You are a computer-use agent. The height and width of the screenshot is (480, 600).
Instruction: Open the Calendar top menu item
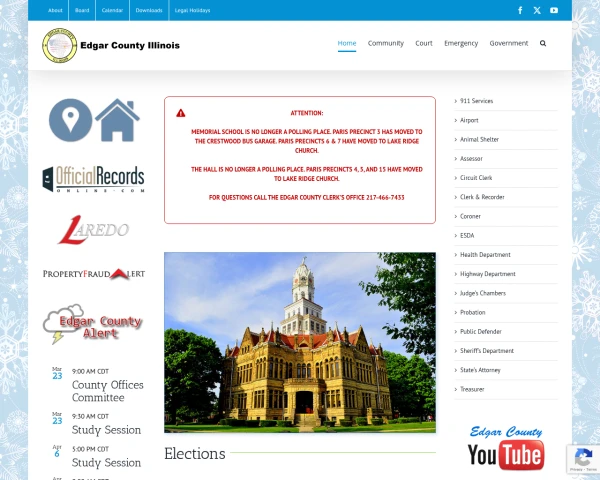coord(112,10)
